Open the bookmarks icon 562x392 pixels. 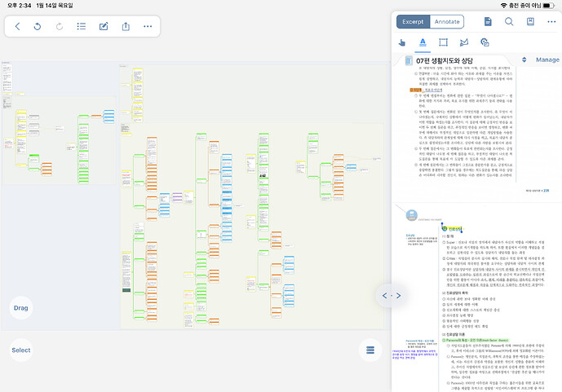[x=530, y=21]
